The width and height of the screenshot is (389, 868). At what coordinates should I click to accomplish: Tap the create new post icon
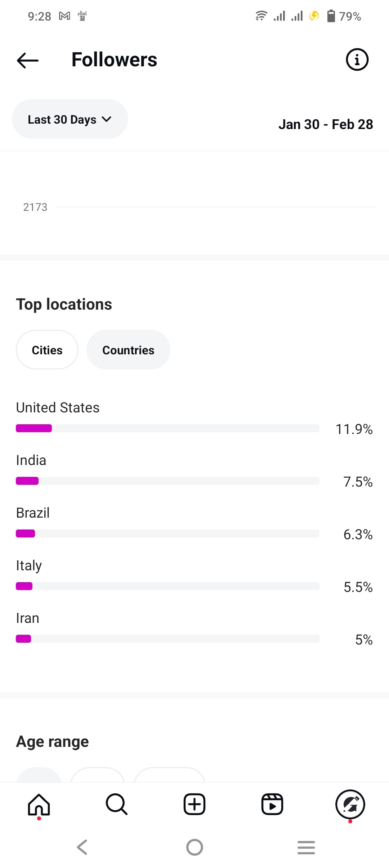pyautogui.click(x=194, y=805)
